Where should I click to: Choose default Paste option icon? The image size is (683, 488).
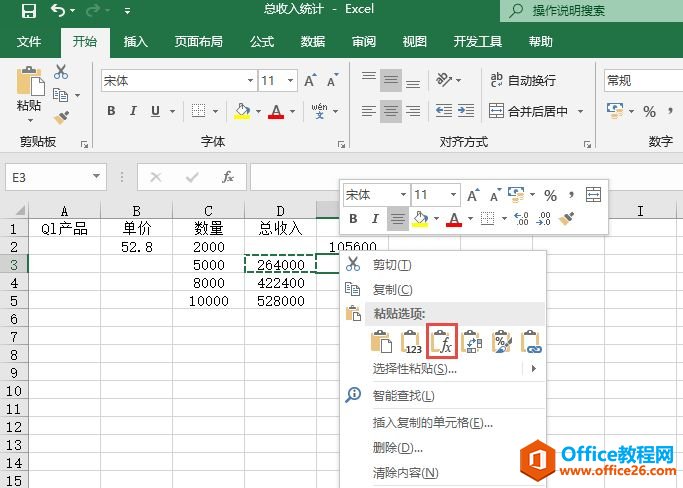click(381, 342)
